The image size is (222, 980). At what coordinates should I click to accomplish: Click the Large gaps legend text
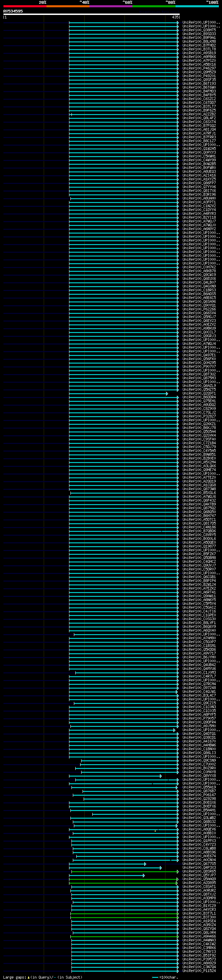point(43,977)
